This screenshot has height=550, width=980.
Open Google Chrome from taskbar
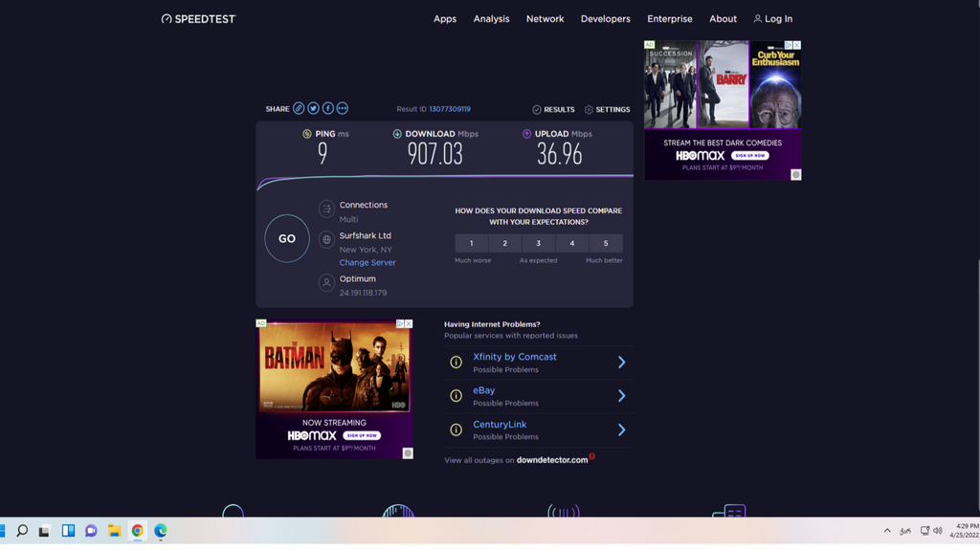click(138, 531)
